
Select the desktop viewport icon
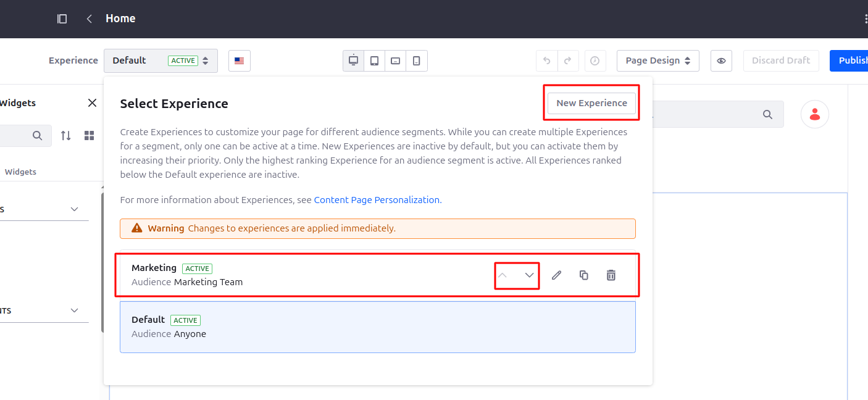pos(354,60)
